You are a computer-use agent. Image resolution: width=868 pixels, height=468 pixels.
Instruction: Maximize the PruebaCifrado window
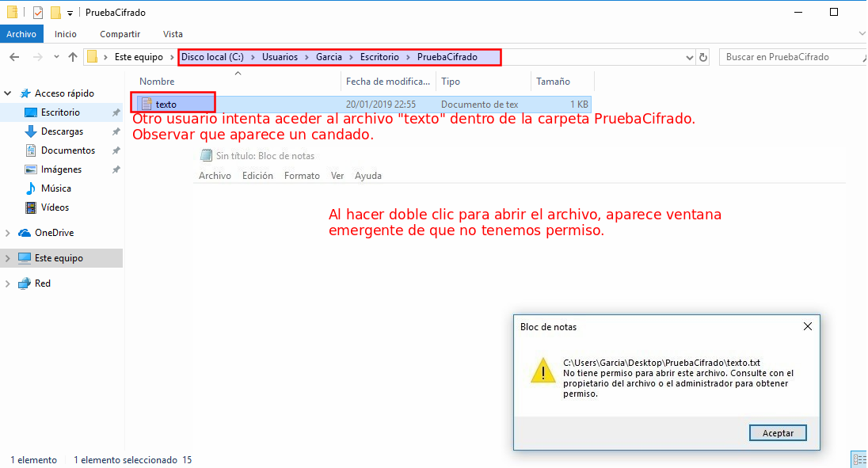coord(834,12)
